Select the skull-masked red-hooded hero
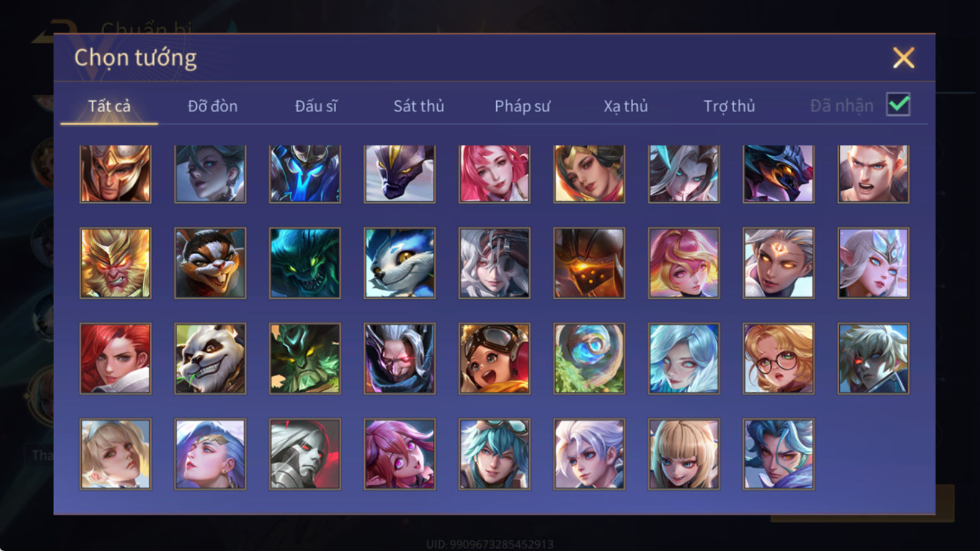Screen dimensions: 980x551 305,454
